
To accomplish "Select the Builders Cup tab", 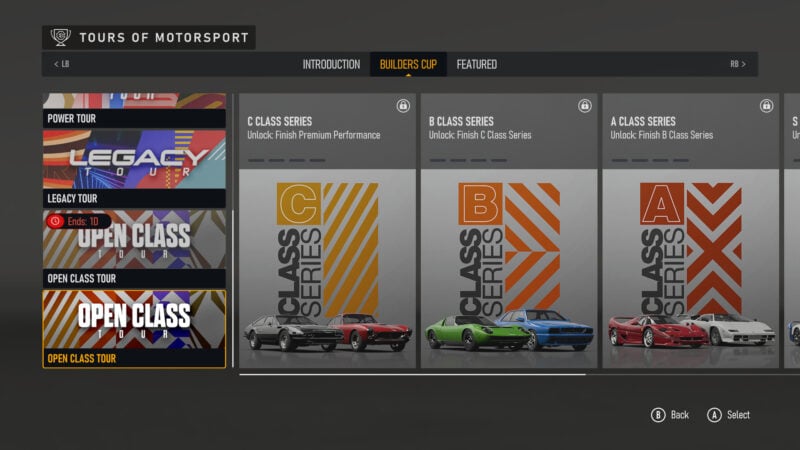I will 408,64.
